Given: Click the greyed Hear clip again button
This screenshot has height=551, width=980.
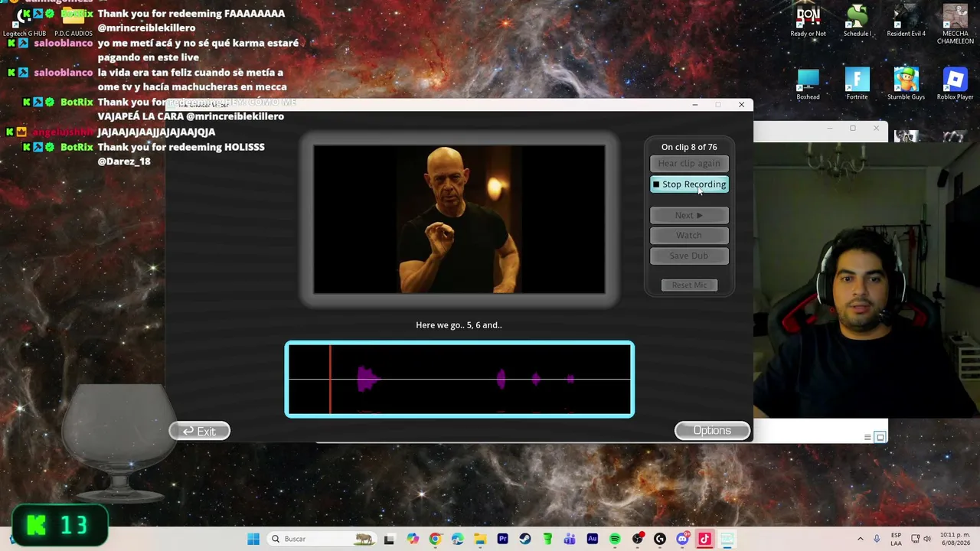Looking at the screenshot, I should click(689, 163).
